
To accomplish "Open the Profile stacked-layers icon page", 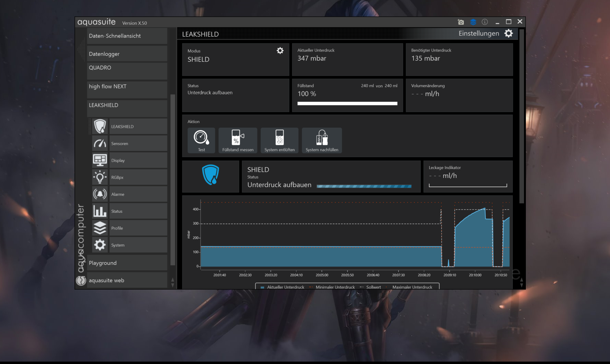I will pos(100,228).
